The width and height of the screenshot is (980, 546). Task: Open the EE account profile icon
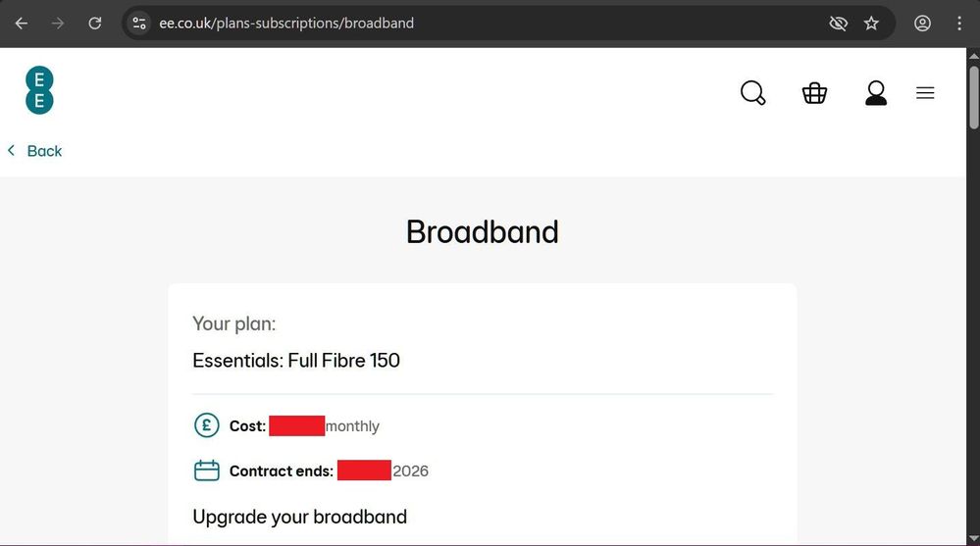pyautogui.click(x=875, y=93)
